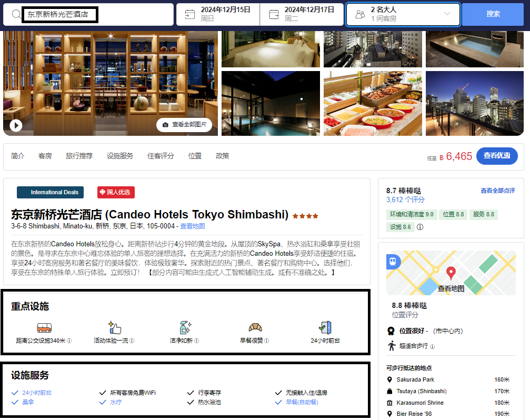Click the spray bottle icon for 洁净如新
This screenshot has width=530, height=420.
pyautogui.click(x=185, y=327)
